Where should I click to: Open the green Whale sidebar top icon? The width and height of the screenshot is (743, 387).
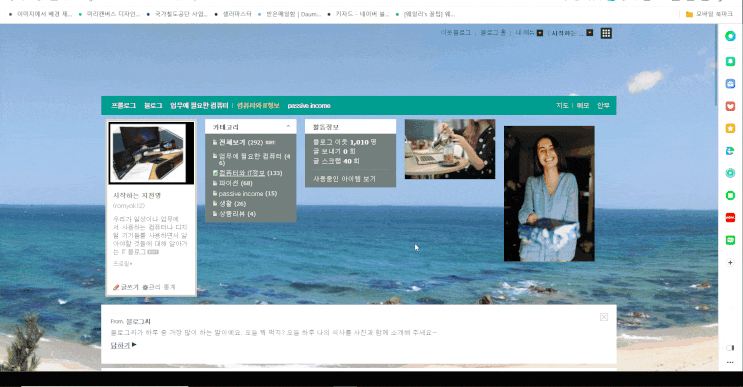[730, 36]
